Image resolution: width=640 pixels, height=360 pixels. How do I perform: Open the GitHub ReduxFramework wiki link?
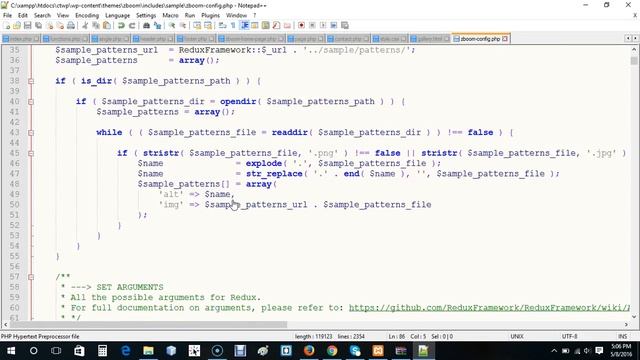(x=489, y=308)
